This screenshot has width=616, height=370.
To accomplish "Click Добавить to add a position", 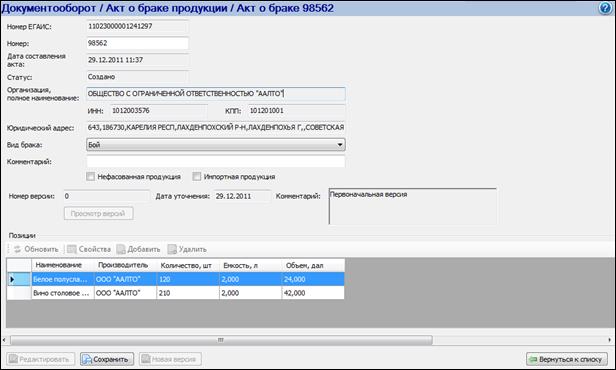I will point(138,249).
